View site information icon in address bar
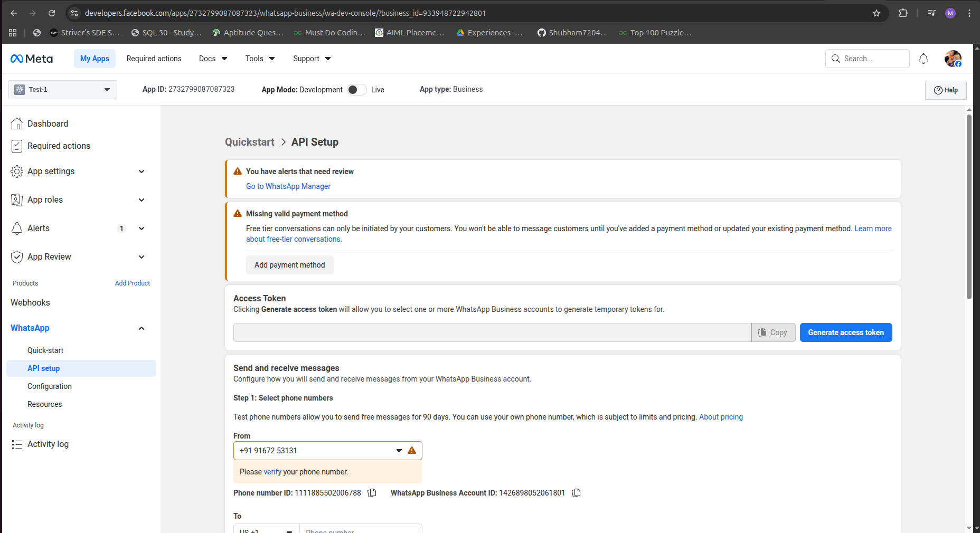 [x=74, y=13]
